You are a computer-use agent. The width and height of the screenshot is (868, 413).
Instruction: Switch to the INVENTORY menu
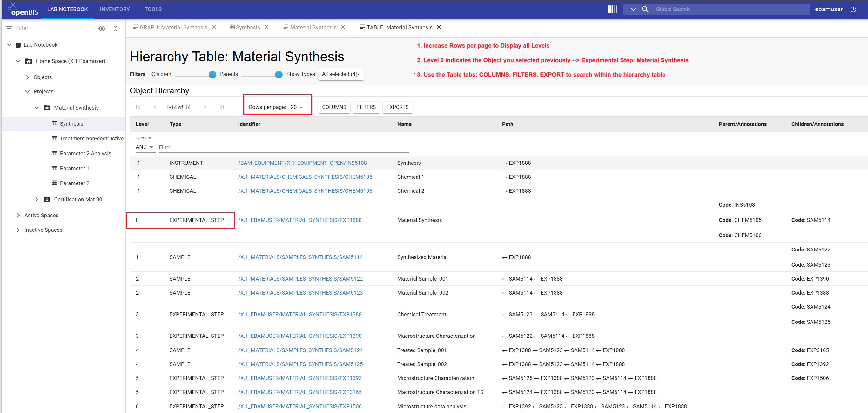[x=115, y=10]
